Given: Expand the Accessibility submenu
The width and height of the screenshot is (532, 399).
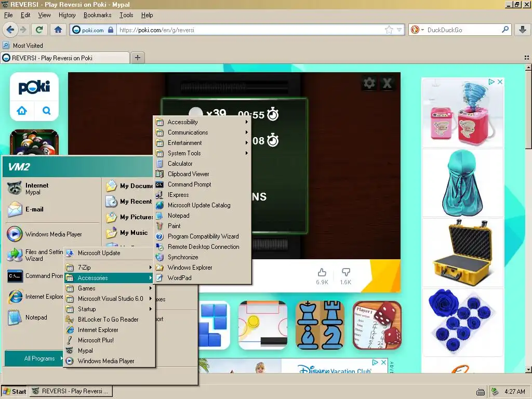Looking at the screenshot, I should [203, 122].
